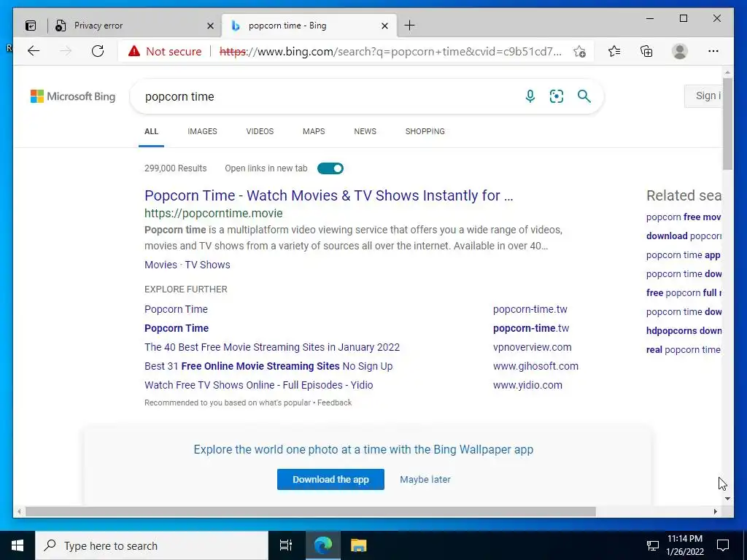747x560 pixels.
Task: Open Watch Free TV Shows Online - Yidio
Action: (259, 385)
